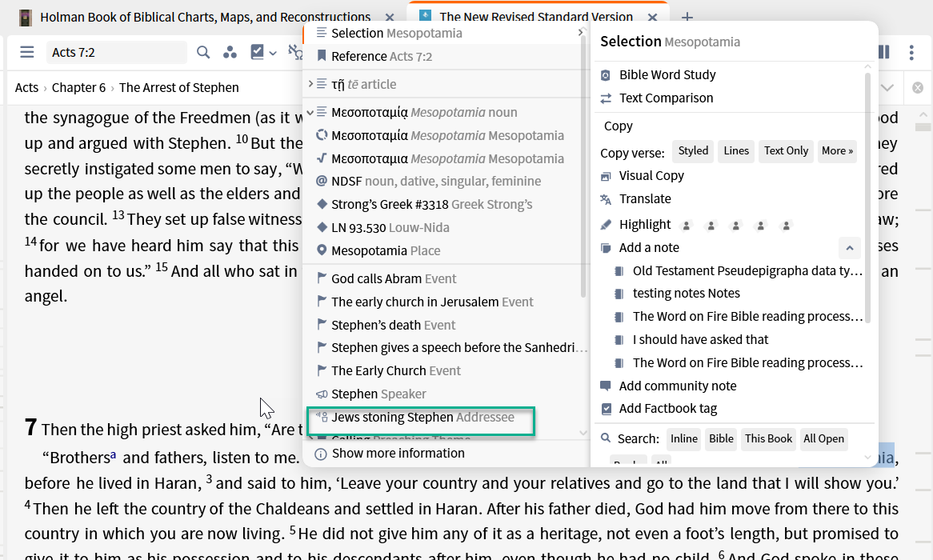
Task: Expand the locator bar dropdown chevron
Action: pos(887,87)
